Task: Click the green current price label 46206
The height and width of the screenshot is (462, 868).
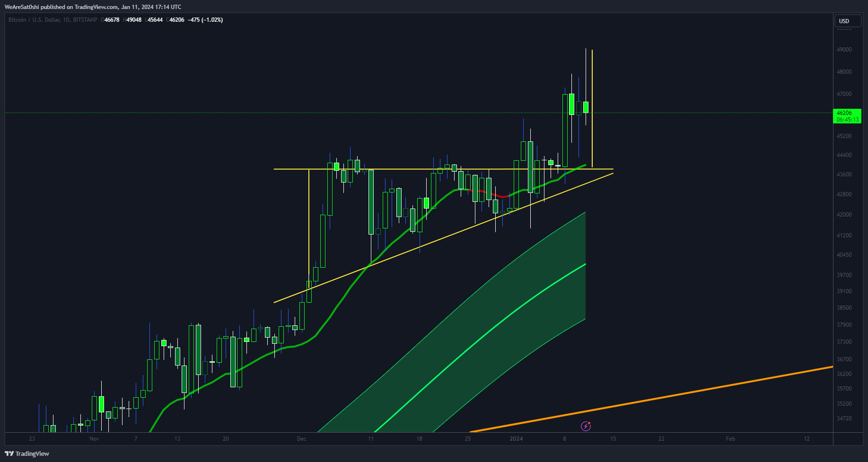Action: pyautogui.click(x=844, y=113)
